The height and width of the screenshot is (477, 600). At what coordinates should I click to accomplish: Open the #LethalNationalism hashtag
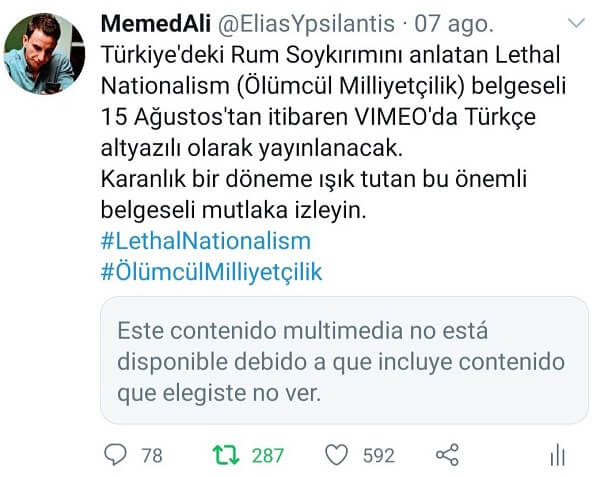tap(206, 241)
